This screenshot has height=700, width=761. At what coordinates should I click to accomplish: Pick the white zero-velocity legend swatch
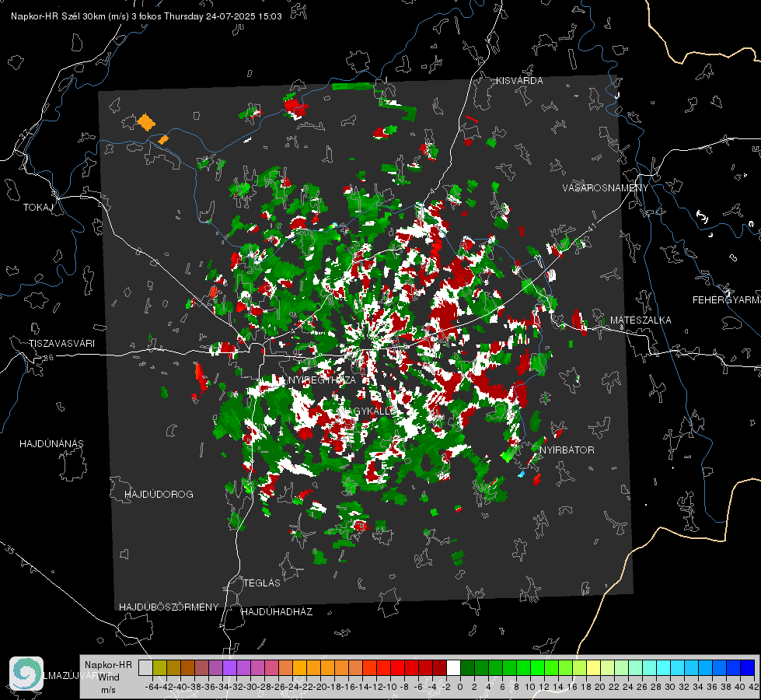coord(453,667)
